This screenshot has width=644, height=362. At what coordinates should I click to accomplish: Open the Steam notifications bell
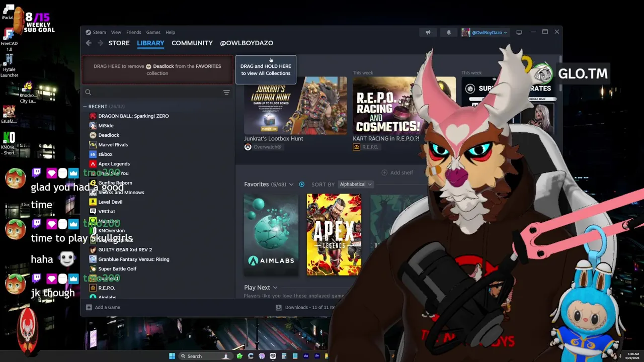tap(449, 32)
